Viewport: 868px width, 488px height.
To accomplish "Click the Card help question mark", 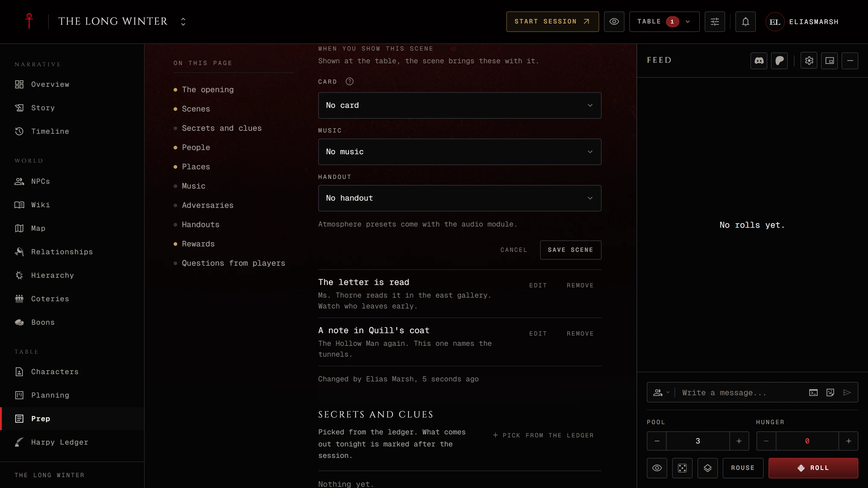I will pyautogui.click(x=349, y=82).
